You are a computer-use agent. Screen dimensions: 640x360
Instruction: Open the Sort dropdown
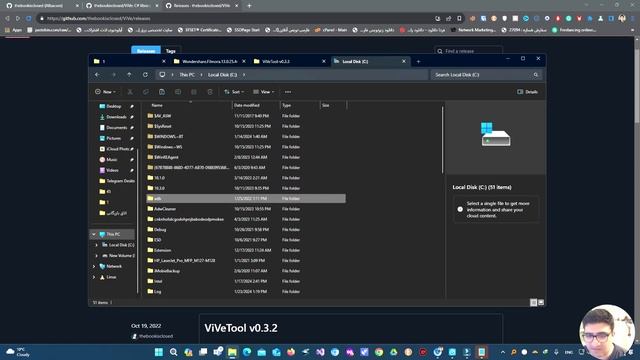click(x=234, y=92)
